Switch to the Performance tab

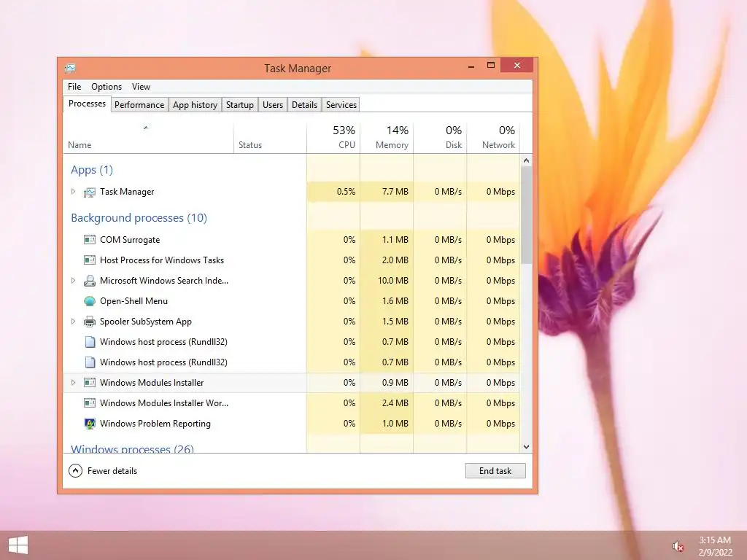click(139, 105)
